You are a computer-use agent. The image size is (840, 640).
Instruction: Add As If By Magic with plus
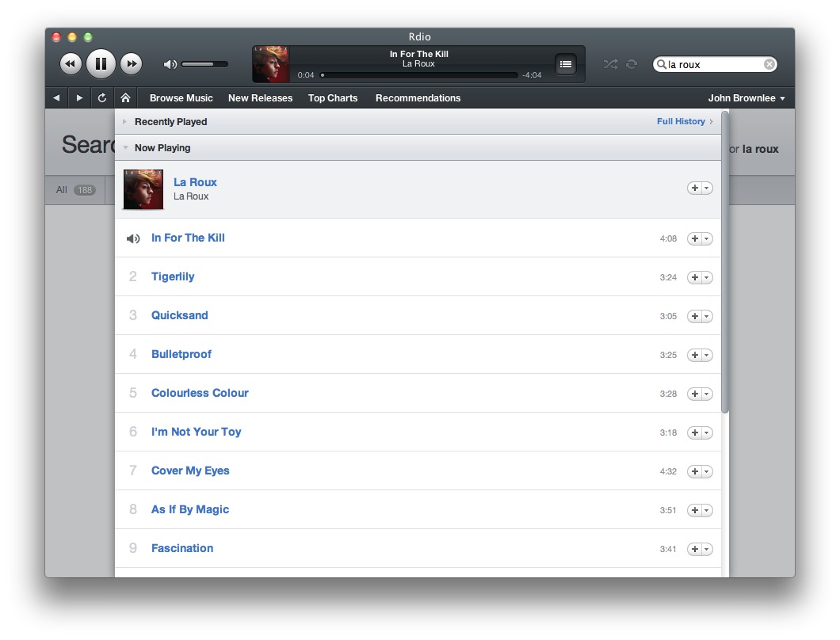tap(694, 510)
